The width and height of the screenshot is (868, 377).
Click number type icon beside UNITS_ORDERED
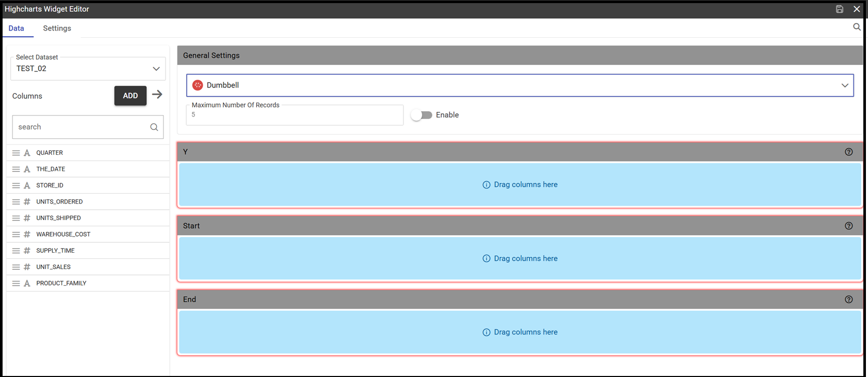click(x=27, y=202)
